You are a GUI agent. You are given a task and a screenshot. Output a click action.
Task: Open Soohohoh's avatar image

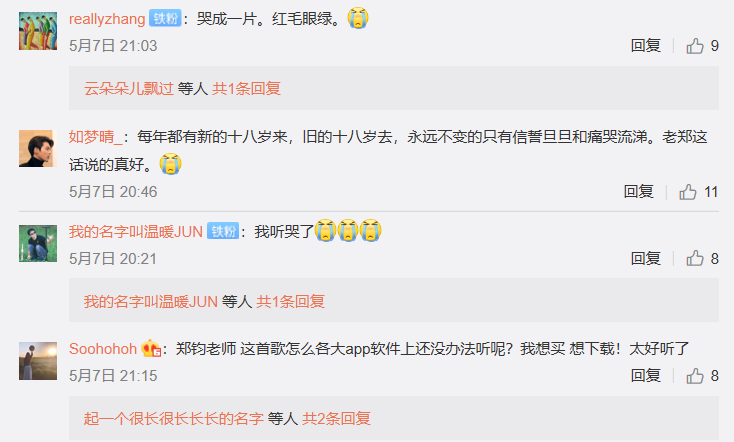click(38, 361)
